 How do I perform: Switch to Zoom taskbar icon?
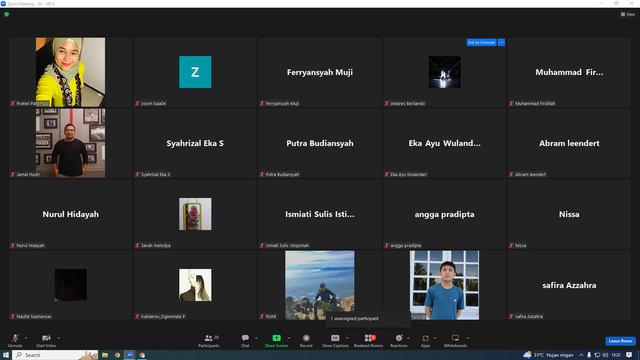[x=130, y=355]
